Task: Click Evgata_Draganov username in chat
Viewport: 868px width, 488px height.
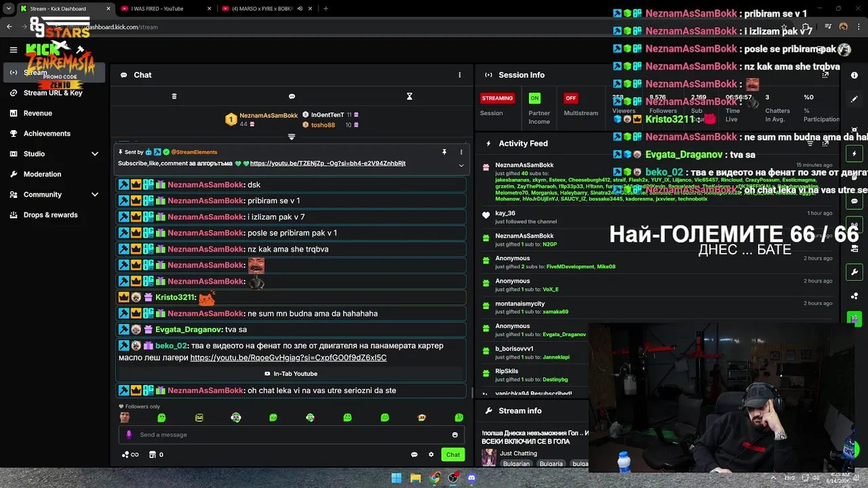Action: click(189, 329)
